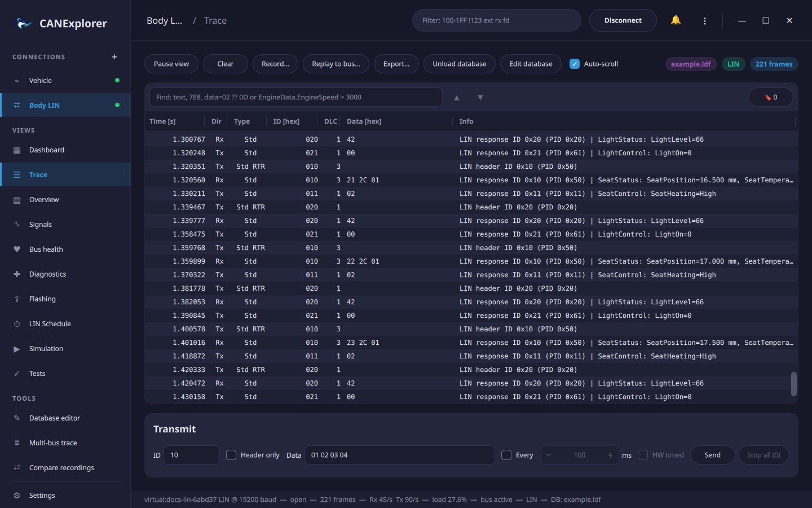
Task: Switch to the Trace view
Action: tap(65, 175)
